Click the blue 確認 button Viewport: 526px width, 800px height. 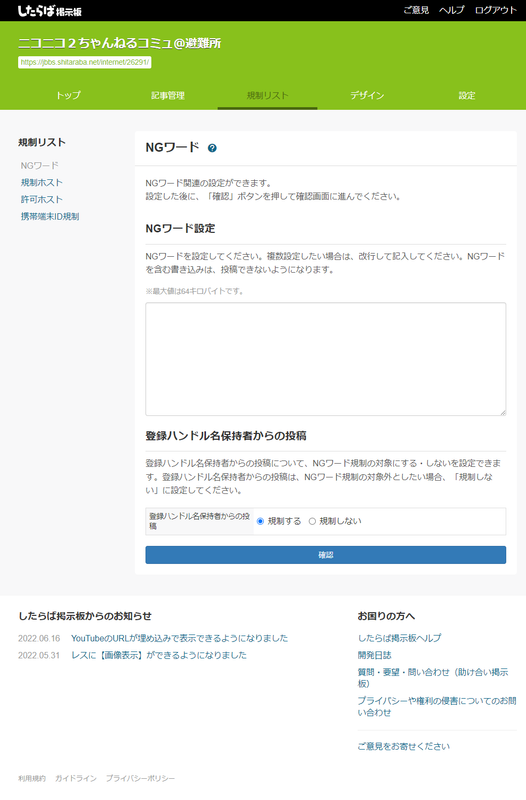[325, 555]
